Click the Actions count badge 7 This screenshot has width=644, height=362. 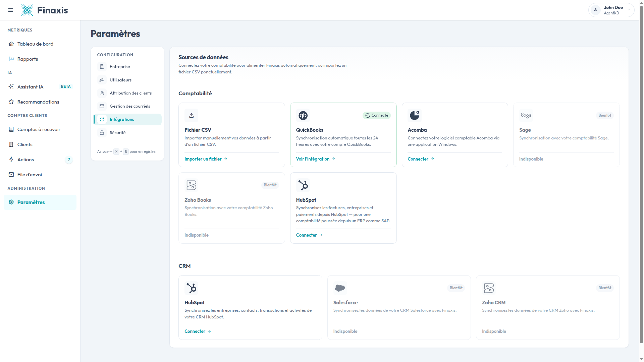[x=69, y=160]
